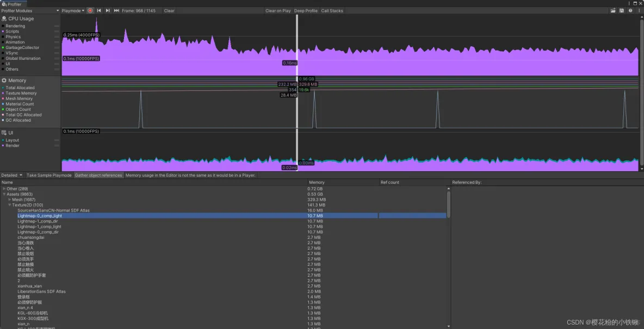Viewport: 644px width, 329px height.
Task: Click the Rendering color swatch
Action: click(3, 26)
